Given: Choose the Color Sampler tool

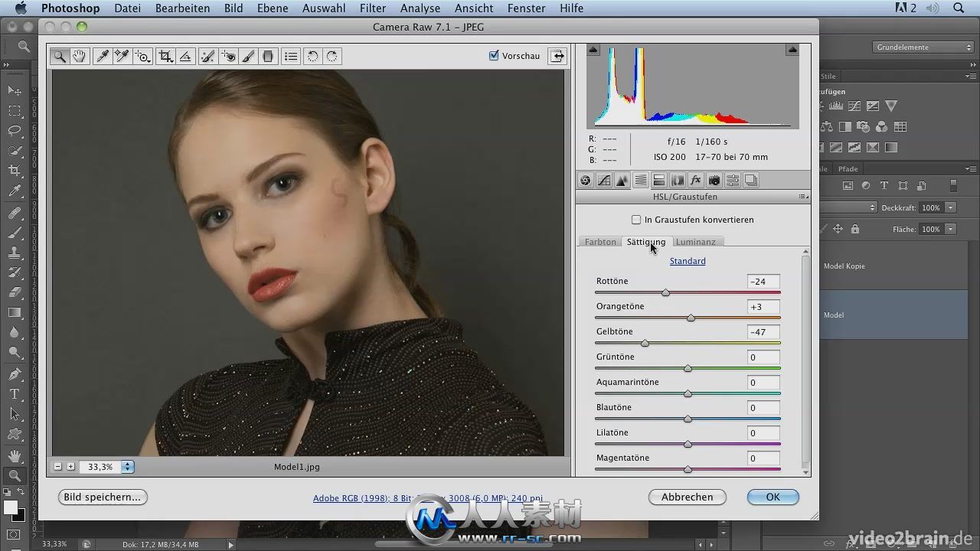Looking at the screenshot, I should [x=122, y=56].
